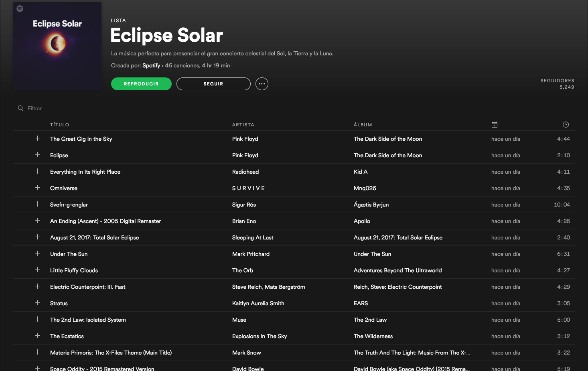Click the clock duration column icon
This screenshot has width=588, height=371.
pos(566,124)
